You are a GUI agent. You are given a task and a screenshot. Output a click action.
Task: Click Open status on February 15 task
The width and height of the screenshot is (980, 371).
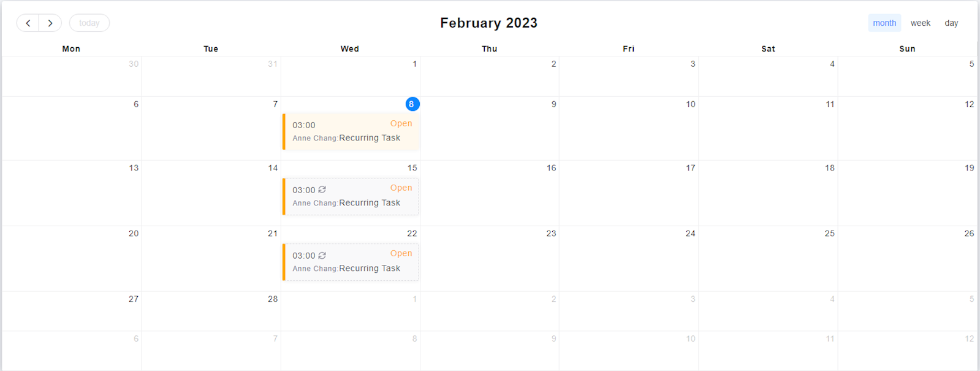click(x=401, y=188)
